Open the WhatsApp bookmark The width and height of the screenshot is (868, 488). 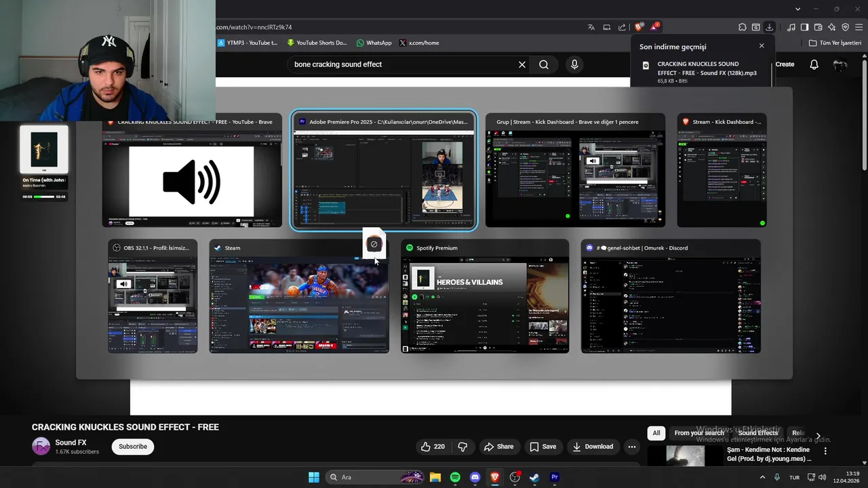click(374, 43)
